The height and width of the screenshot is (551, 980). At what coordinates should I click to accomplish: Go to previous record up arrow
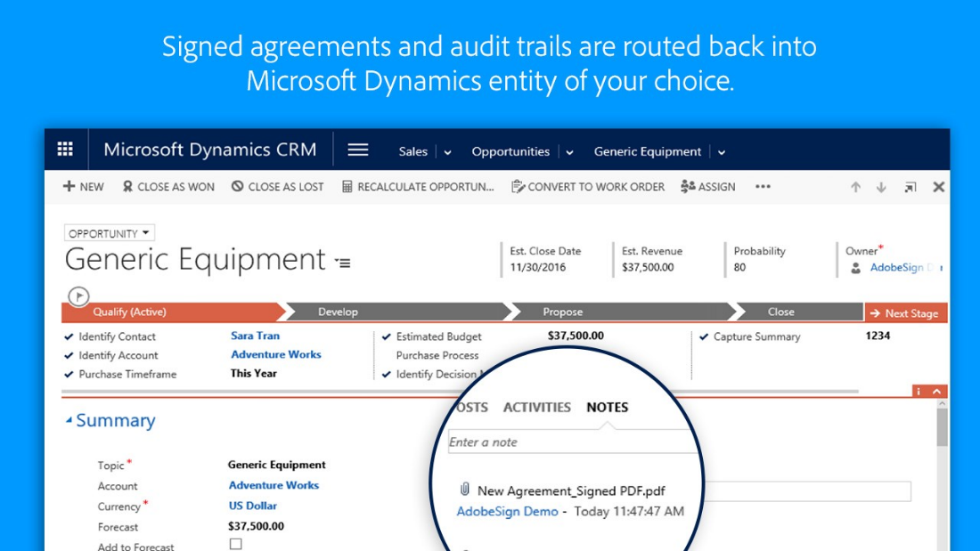(x=855, y=188)
